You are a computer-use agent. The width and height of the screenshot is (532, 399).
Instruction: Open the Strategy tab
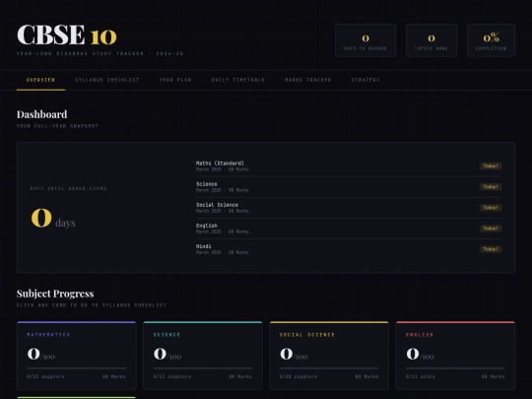366,80
